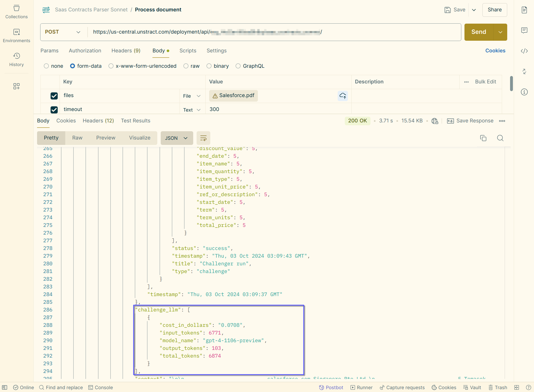Switch to the Authorization tab

(85, 51)
